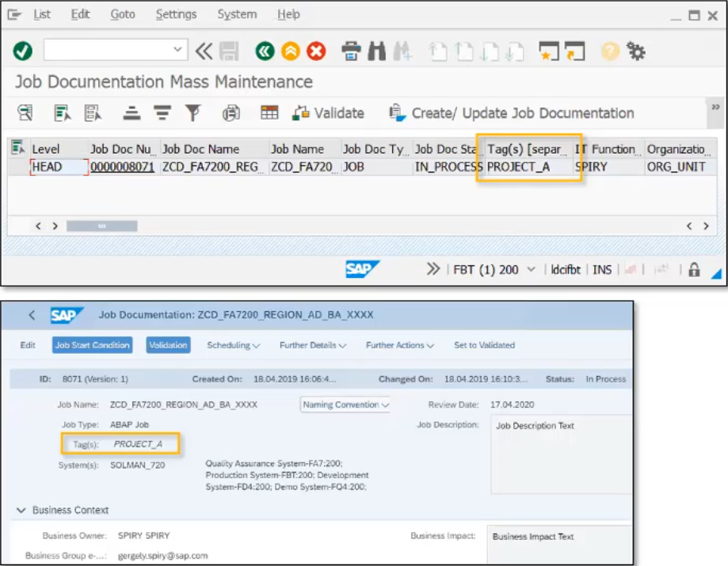This screenshot has height=566, width=728.
Task: Click the yellow Exit up-arrow icon
Action: tap(291, 51)
